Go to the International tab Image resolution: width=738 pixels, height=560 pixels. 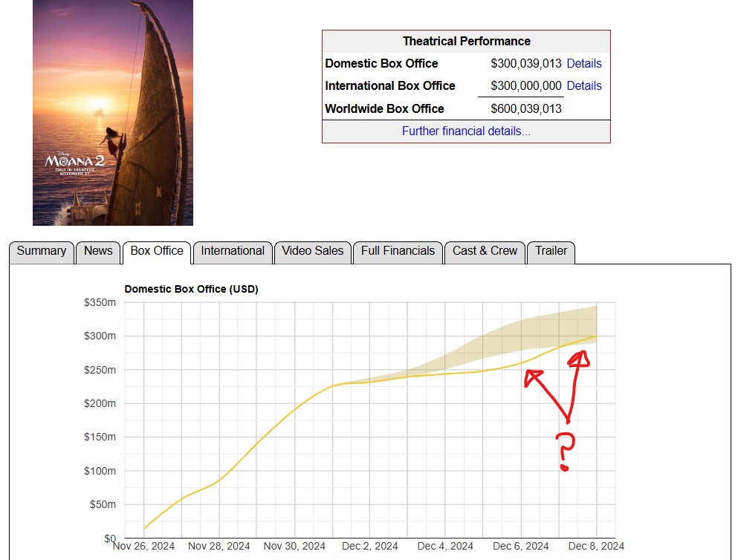[x=233, y=251]
